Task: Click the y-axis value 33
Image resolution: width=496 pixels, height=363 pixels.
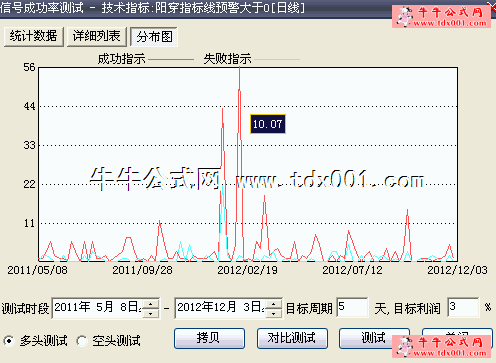Action: pos(29,145)
